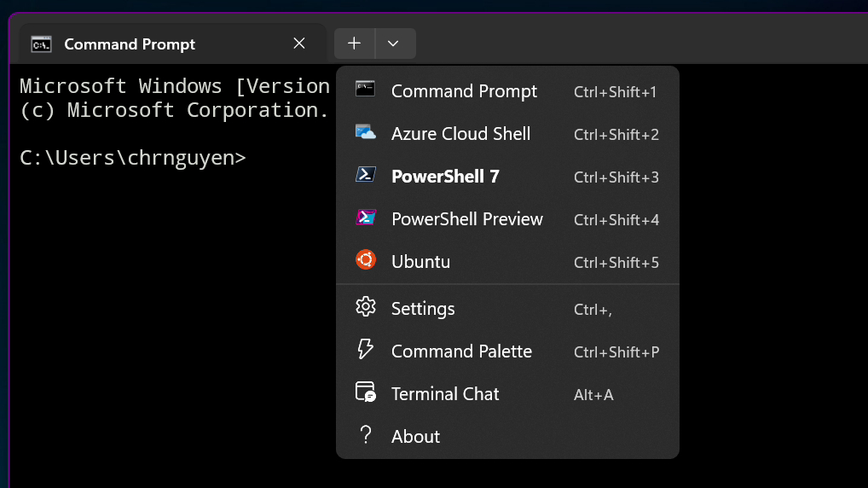Click the orange Ubuntu logo icon
The image size is (868, 488).
pyautogui.click(x=365, y=261)
